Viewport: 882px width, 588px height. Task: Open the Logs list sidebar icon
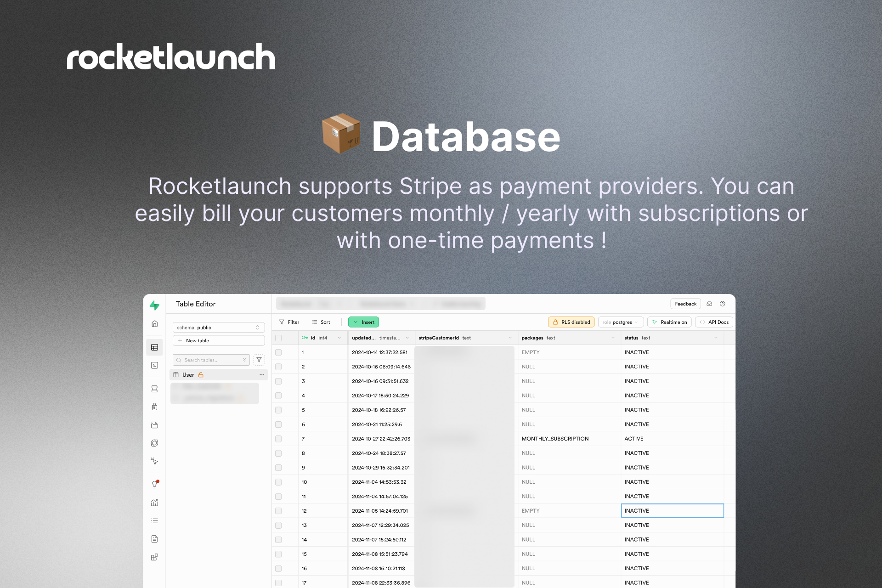[155, 521]
